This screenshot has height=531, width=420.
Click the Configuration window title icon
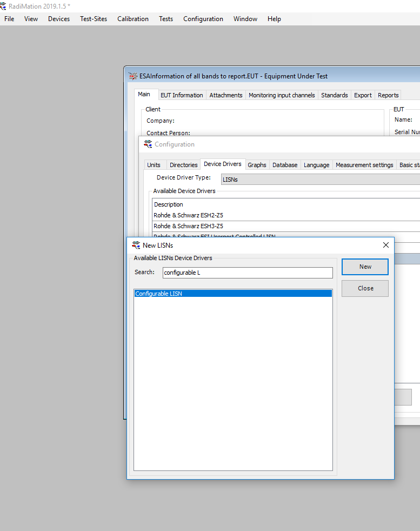(x=148, y=144)
